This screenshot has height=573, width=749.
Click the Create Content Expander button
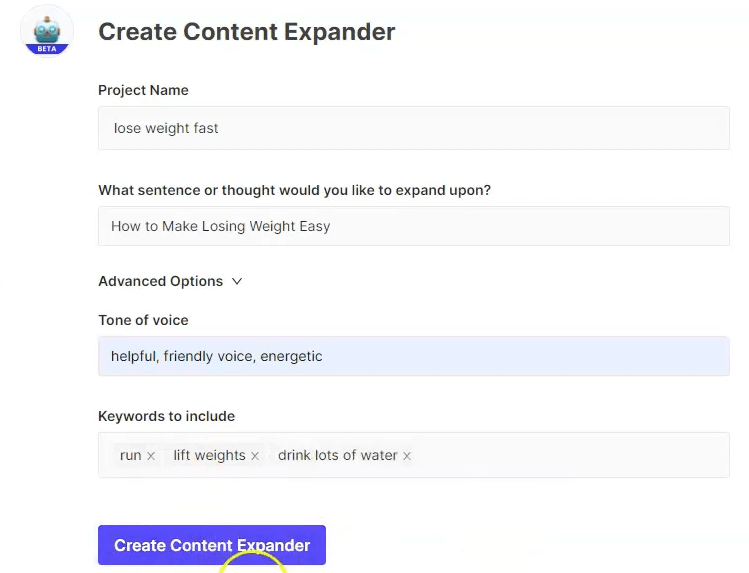[212, 545]
